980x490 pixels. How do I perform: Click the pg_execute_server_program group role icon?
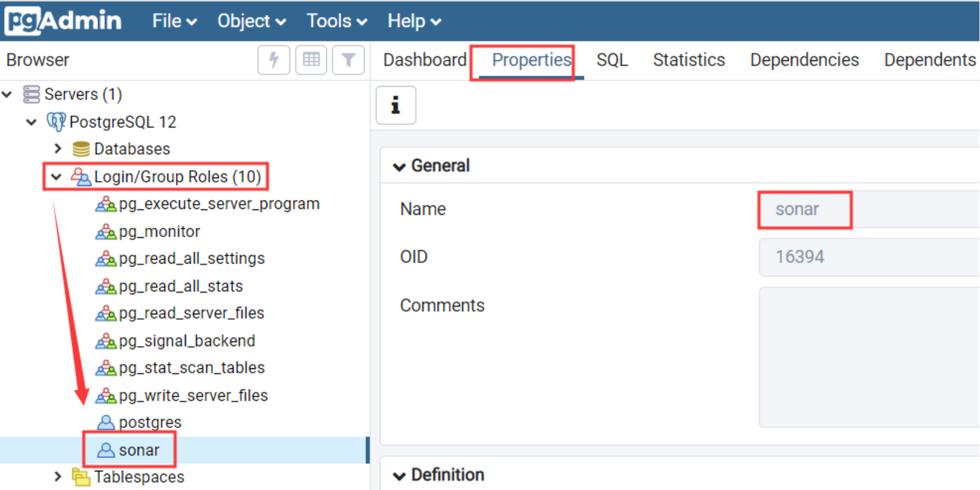[x=105, y=204]
